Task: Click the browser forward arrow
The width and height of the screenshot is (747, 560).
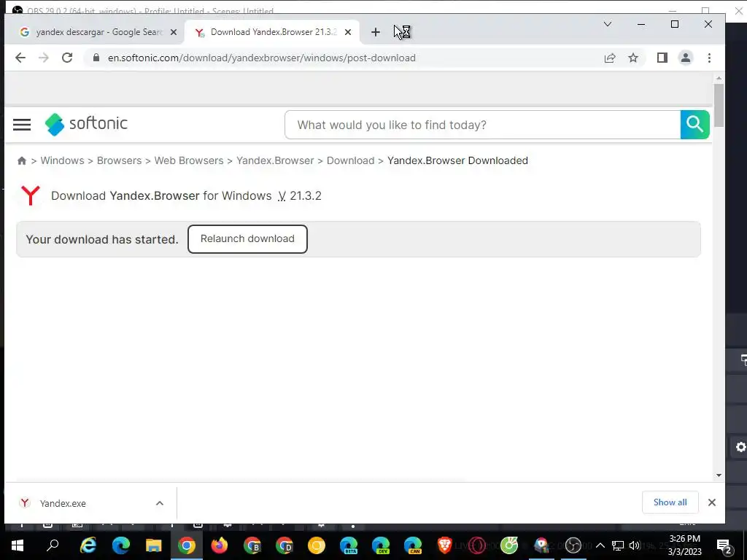Action: 43,58
